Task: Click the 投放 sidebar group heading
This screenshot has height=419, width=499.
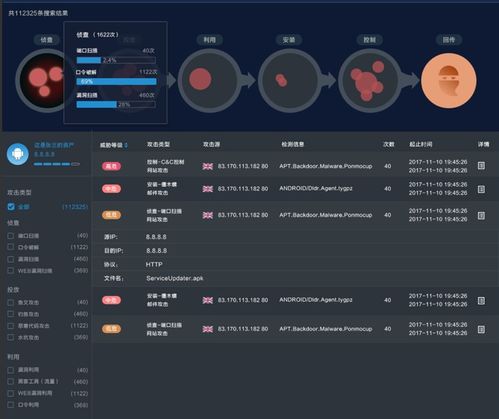Action: pyautogui.click(x=13, y=290)
